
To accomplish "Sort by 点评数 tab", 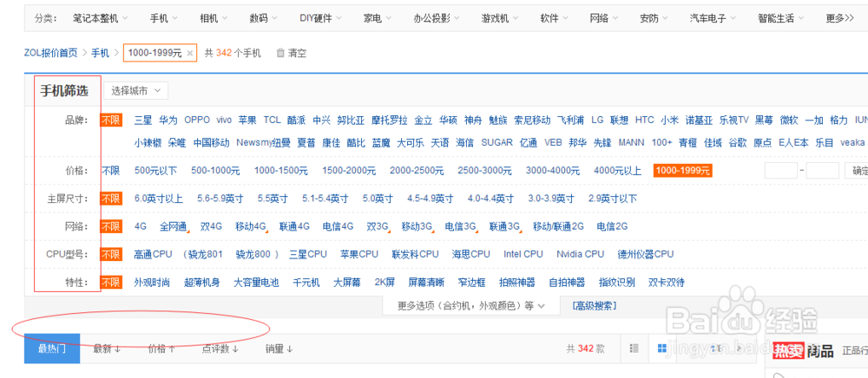I will (x=220, y=349).
